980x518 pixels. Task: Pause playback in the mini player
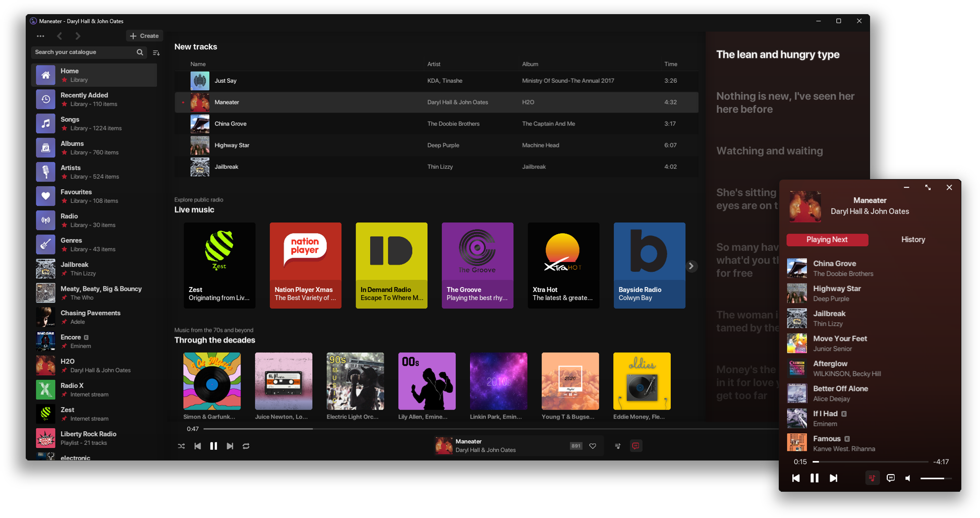point(815,478)
